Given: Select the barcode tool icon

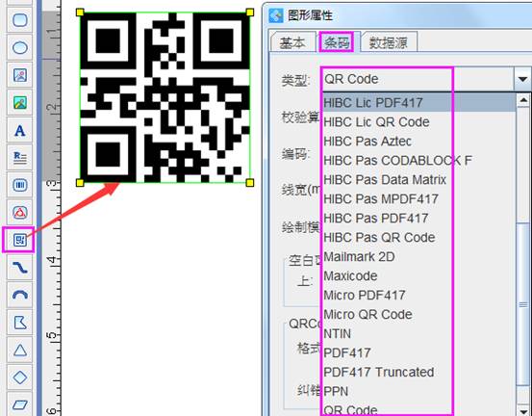Looking at the screenshot, I should 20,185.
